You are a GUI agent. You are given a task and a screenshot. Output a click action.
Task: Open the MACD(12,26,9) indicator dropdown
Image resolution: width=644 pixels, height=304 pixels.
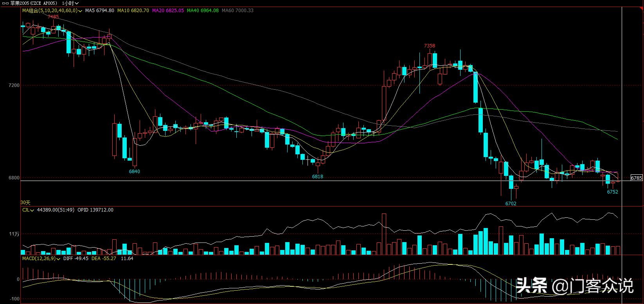tap(59, 259)
